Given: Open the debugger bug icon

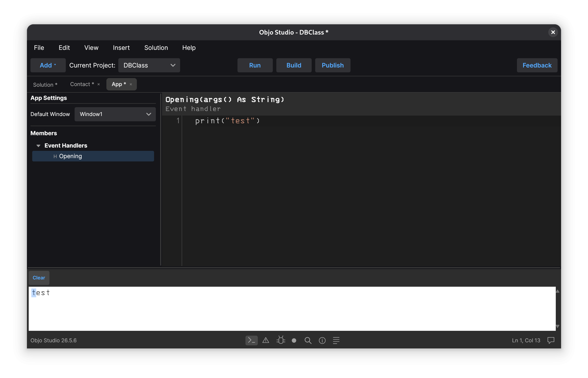Looking at the screenshot, I should pyautogui.click(x=281, y=340).
